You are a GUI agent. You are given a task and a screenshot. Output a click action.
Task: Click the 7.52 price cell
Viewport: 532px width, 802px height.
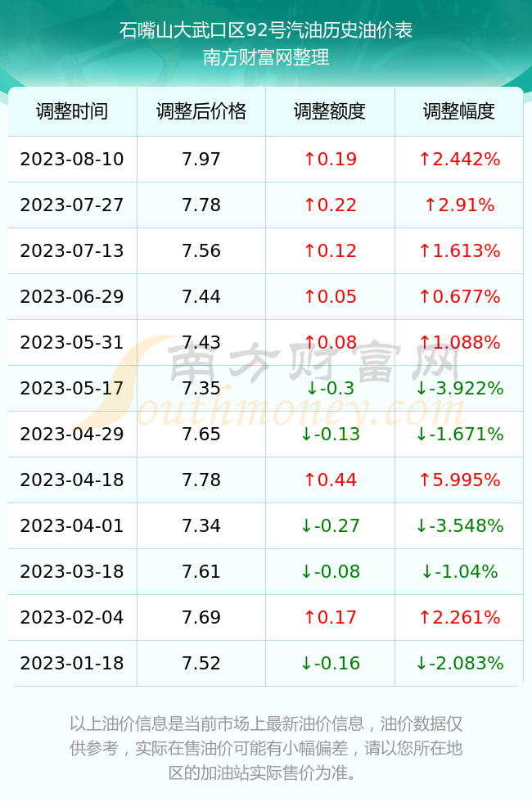tap(201, 664)
